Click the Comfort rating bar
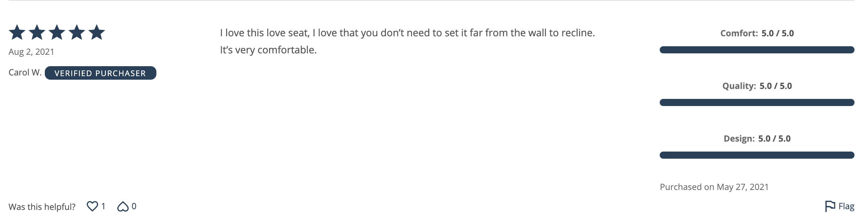This screenshot has width=868, height=222. (757, 50)
